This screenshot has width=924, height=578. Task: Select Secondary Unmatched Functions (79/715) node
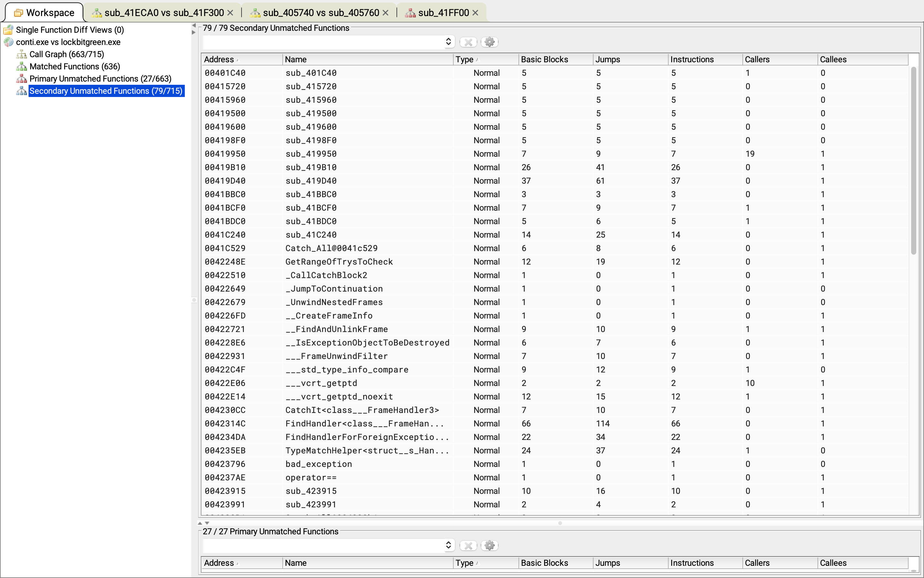106,91
